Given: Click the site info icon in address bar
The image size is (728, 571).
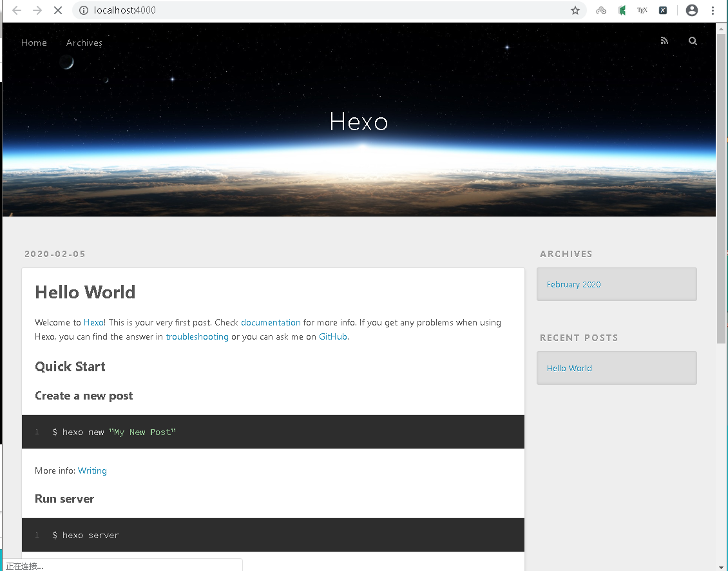Looking at the screenshot, I should [84, 10].
